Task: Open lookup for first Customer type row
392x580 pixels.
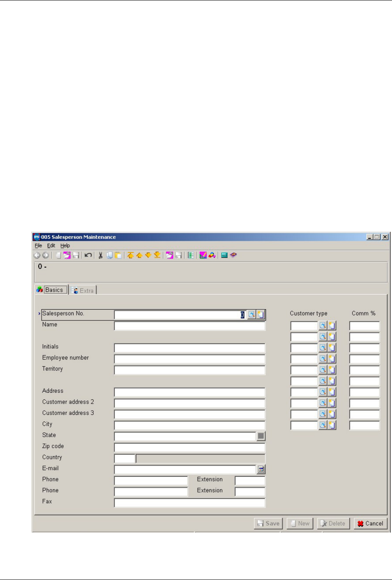Action: [323, 326]
